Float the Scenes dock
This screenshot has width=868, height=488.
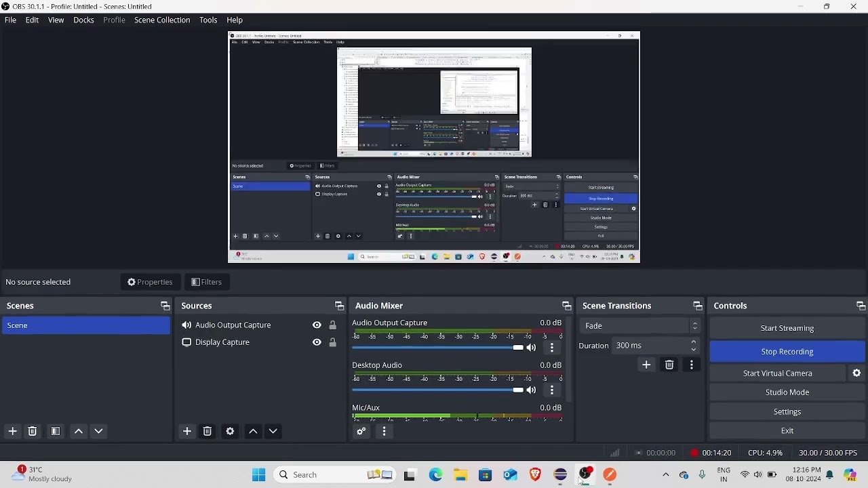[165, 306]
